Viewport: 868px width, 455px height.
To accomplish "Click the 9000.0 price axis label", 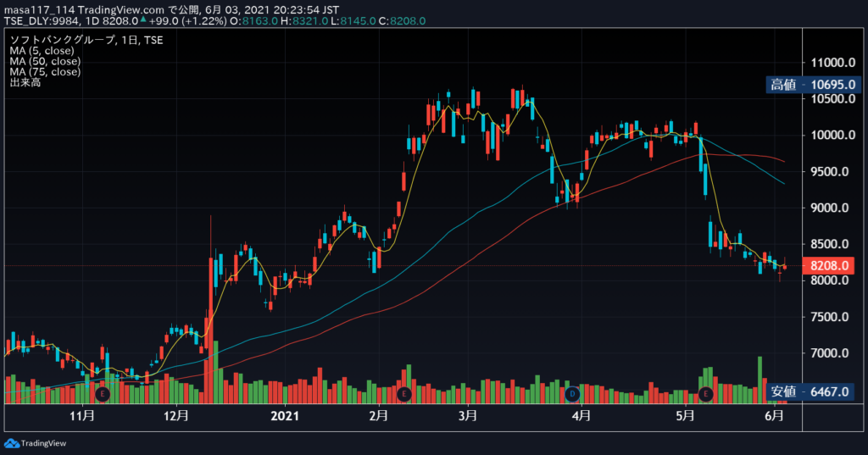I will point(830,208).
